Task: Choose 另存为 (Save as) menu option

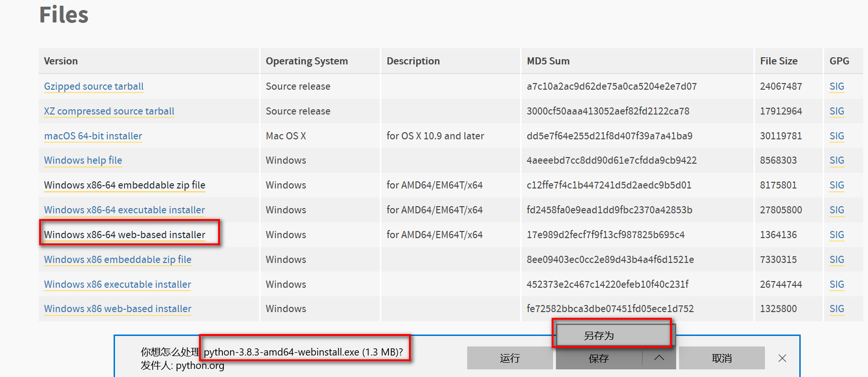Action: point(613,335)
